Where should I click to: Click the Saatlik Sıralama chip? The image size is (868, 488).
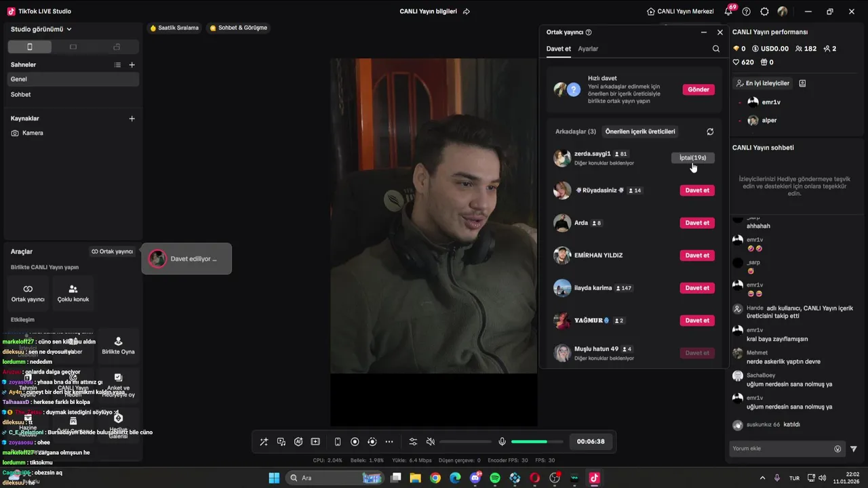(174, 28)
